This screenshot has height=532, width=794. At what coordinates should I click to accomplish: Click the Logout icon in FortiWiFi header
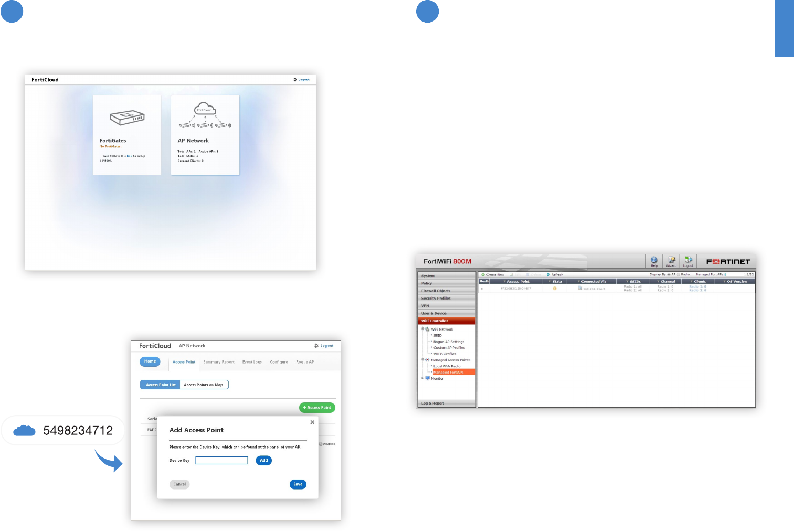pos(688,261)
